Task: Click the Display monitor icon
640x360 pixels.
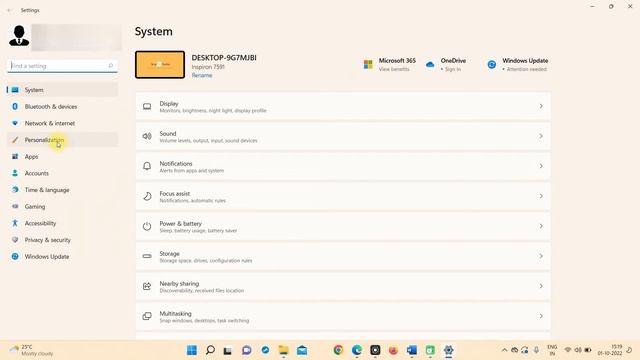Action: (x=147, y=107)
